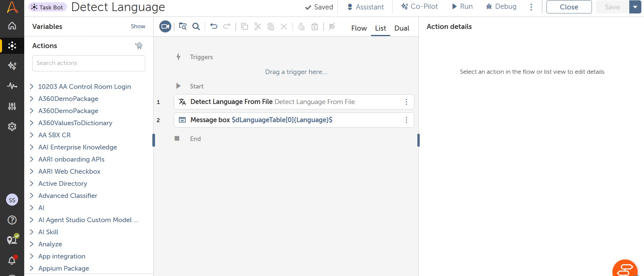Screen dimensions: 644x276
Task: Open notifications bell in sidebar
Action: 12,260
